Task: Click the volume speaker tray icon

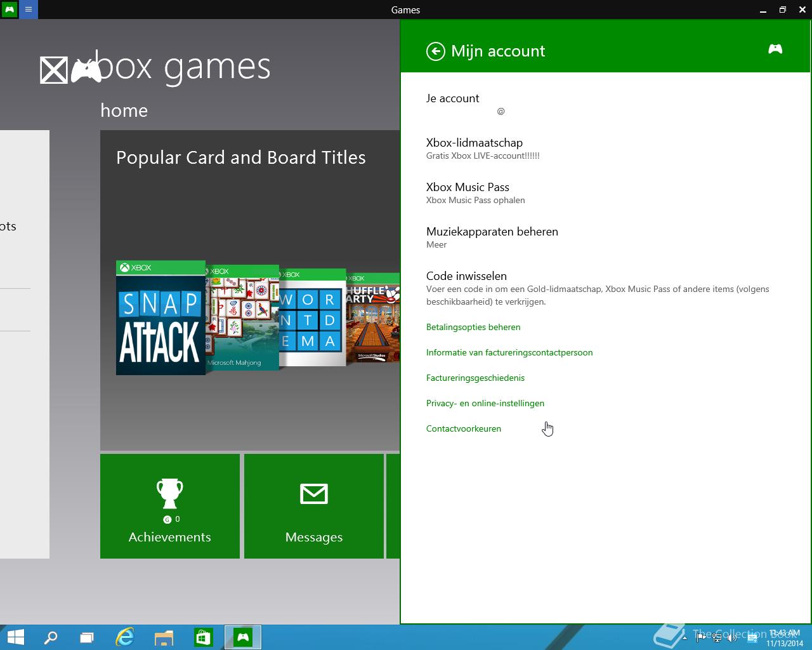Action: click(733, 638)
